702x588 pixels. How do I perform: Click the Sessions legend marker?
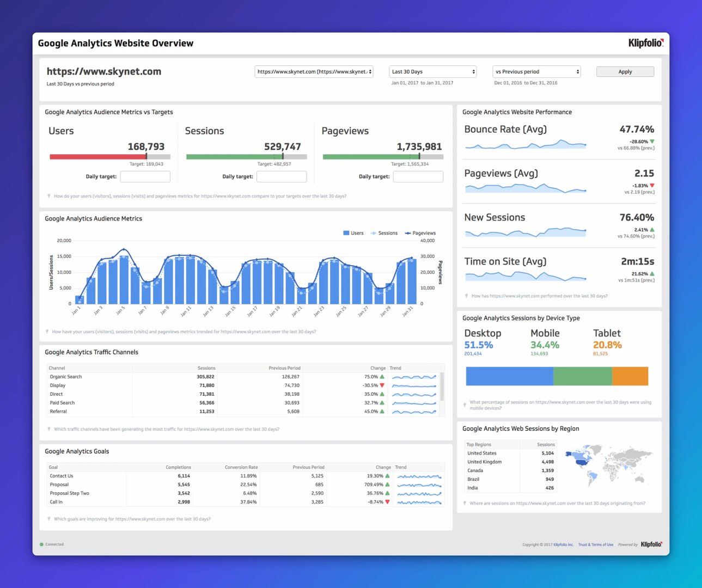(x=373, y=233)
